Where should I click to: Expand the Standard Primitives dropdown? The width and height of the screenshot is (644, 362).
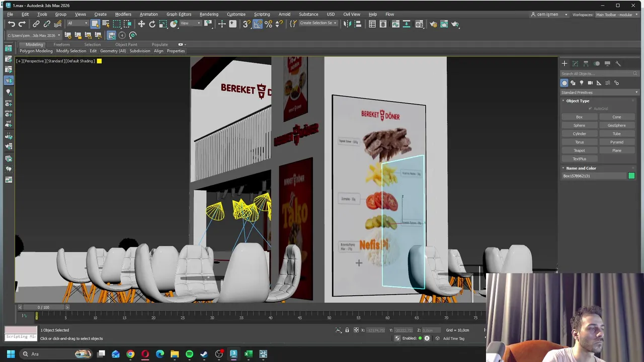tap(599, 93)
